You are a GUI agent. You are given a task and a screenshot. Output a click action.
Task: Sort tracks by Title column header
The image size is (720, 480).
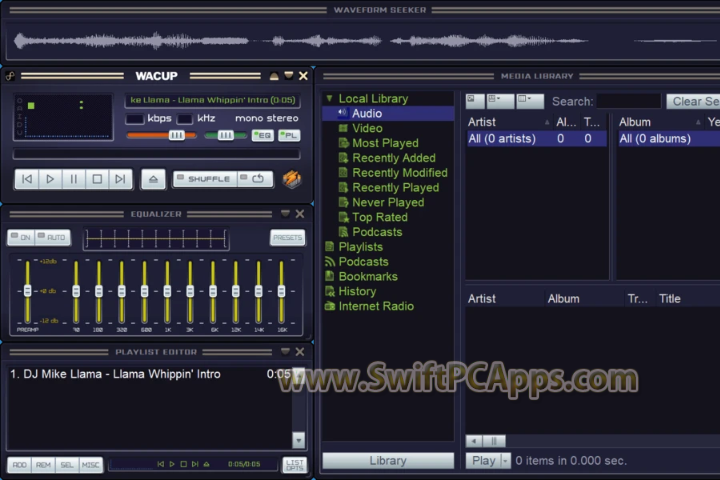(688, 299)
